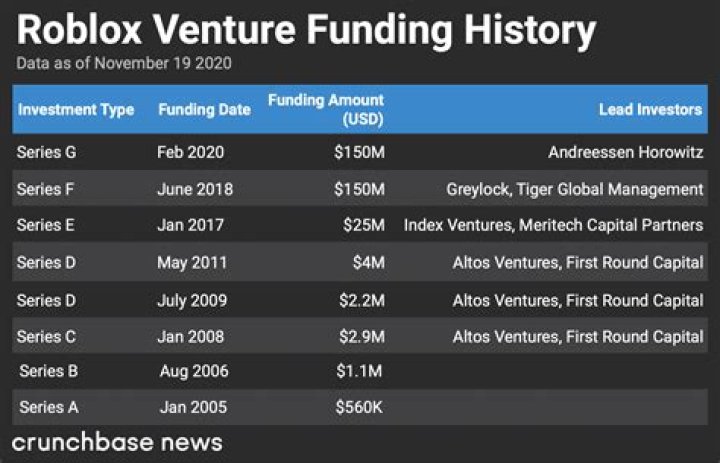
Task: Click the Lead Investors column header
Action: (650, 110)
